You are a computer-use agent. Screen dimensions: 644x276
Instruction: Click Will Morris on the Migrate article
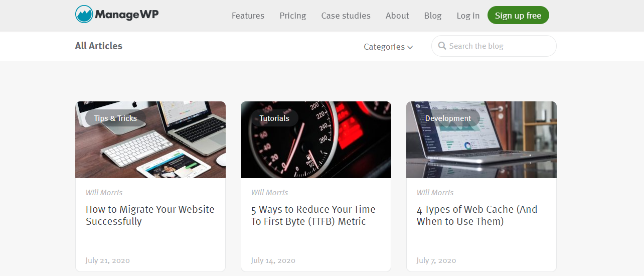pos(104,193)
